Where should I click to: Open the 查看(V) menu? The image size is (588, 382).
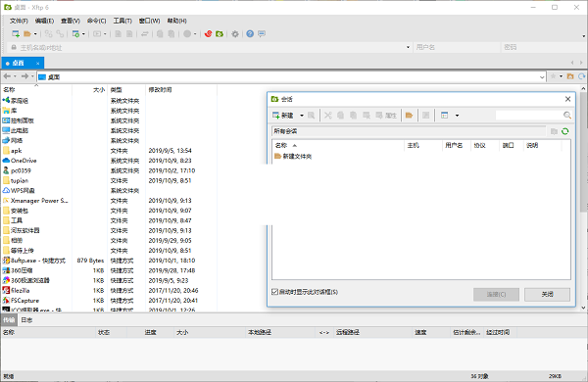coord(71,21)
